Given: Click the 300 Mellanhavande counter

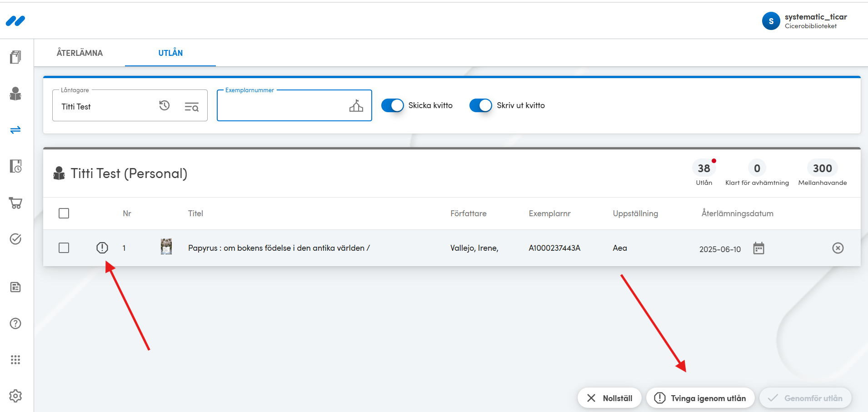Looking at the screenshot, I should tap(823, 173).
